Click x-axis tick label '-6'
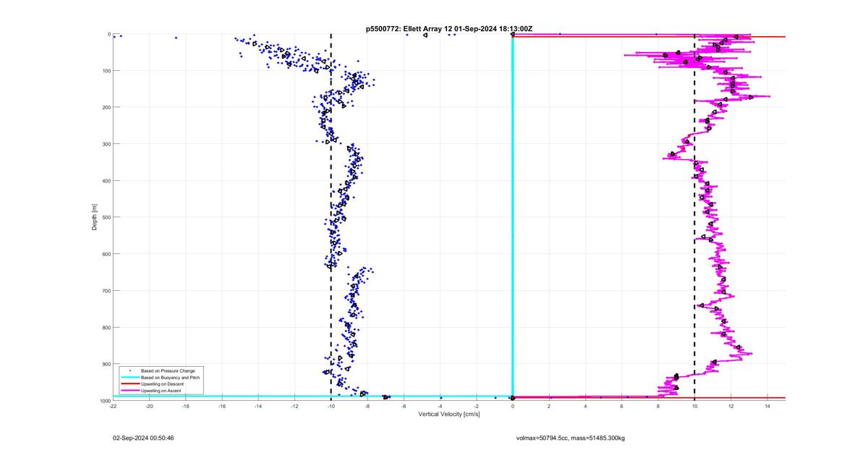Viewport: 868px width, 450px height. [404, 406]
